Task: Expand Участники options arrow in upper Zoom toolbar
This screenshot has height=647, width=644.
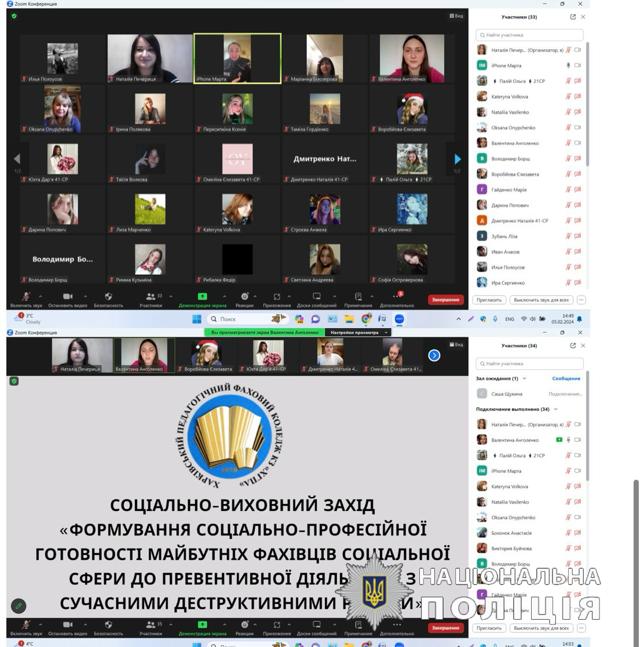Action: (x=170, y=296)
